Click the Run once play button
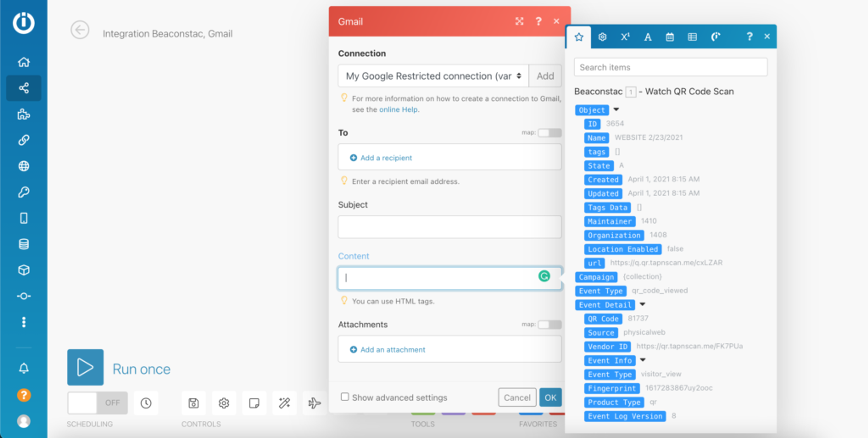Viewport: 868px width, 438px height. click(x=85, y=367)
